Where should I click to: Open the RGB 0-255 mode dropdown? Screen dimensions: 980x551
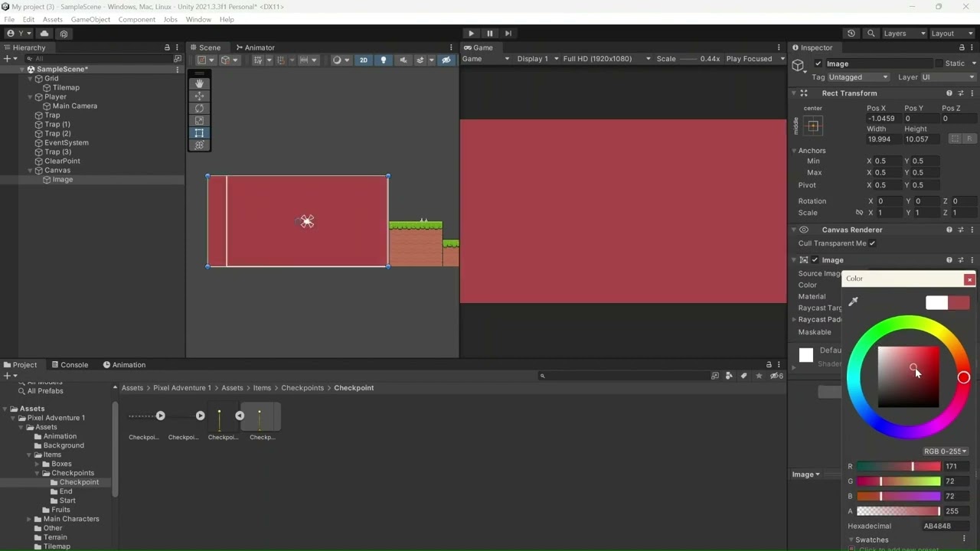click(x=946, y=452)
